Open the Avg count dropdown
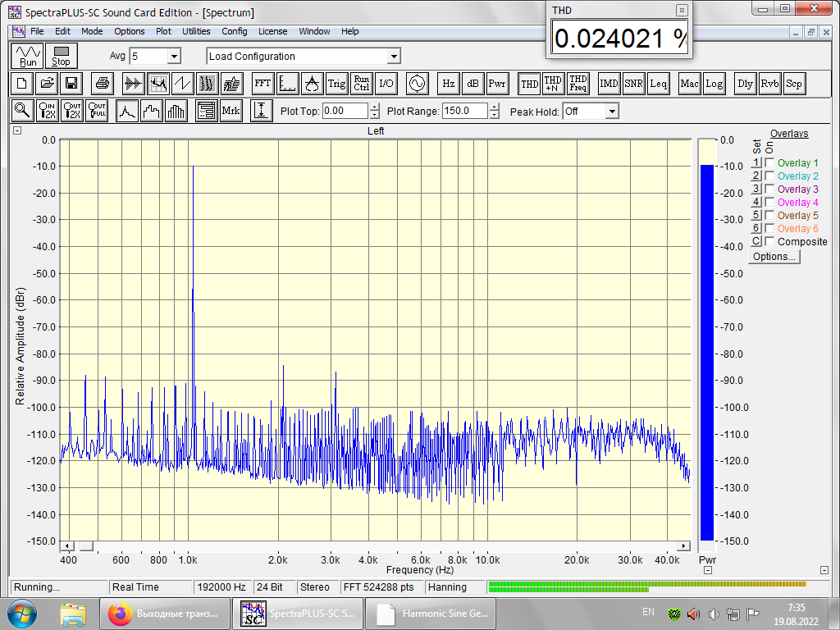Screen dimensions: 840x630 click(x=173, y=57)
